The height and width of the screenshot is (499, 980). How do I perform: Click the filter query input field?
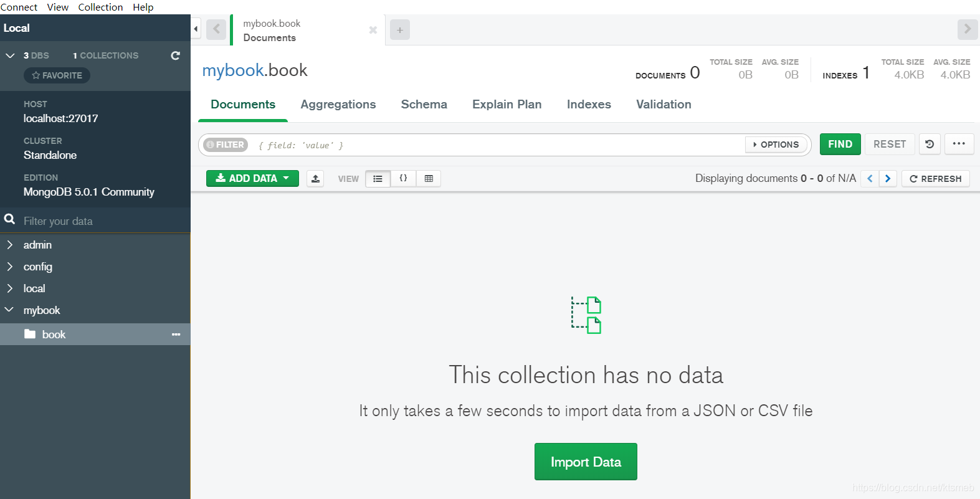pyautogui.click(x=498, y=145)
